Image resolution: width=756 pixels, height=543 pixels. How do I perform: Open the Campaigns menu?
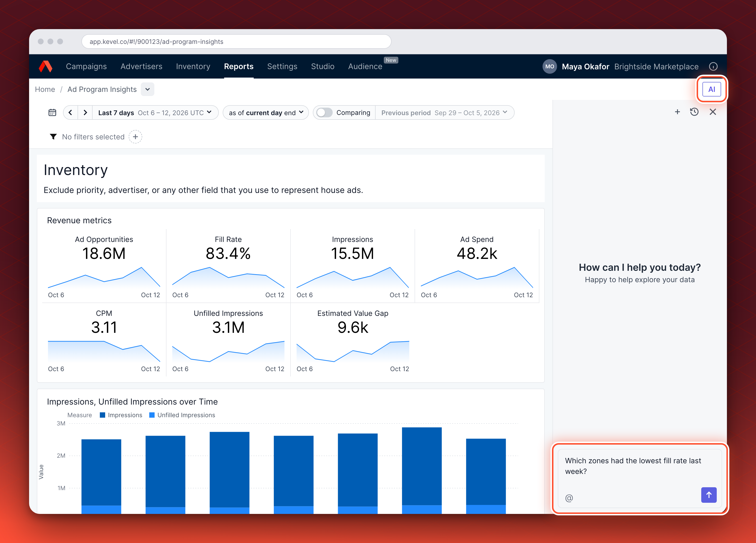pyautogui.click(x=86, y=66)
